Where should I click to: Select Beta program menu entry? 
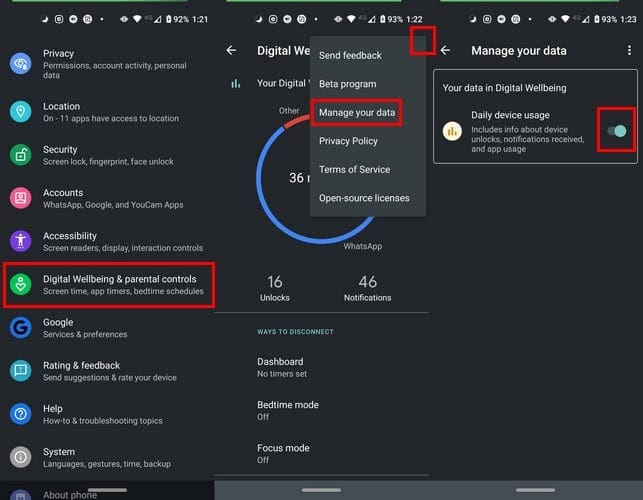coord(347,84)
